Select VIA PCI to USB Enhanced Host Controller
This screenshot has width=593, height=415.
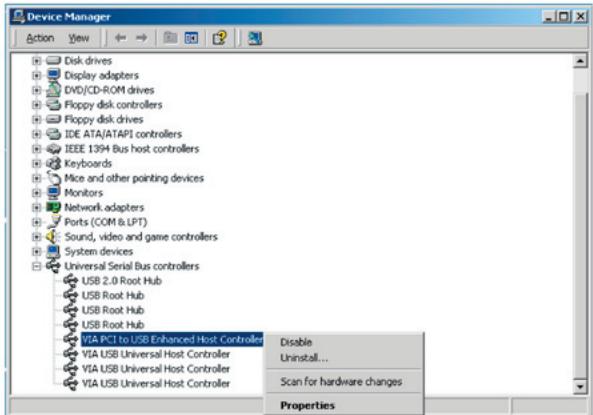(x=172, y=339)
